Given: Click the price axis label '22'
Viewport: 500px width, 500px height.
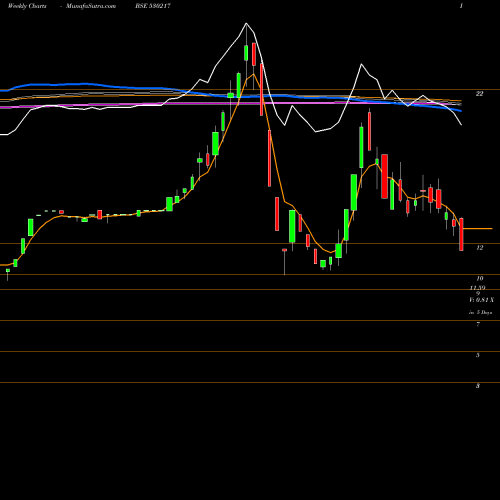Looking at the screenshot, I should (x=479, y=94).
